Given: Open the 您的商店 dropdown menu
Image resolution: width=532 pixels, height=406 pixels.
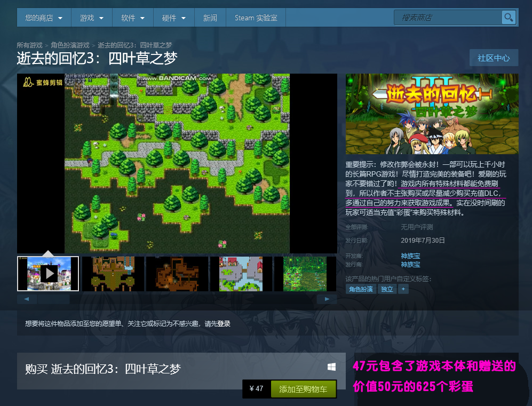Looking at the screenshot, I should click(44, 18).
